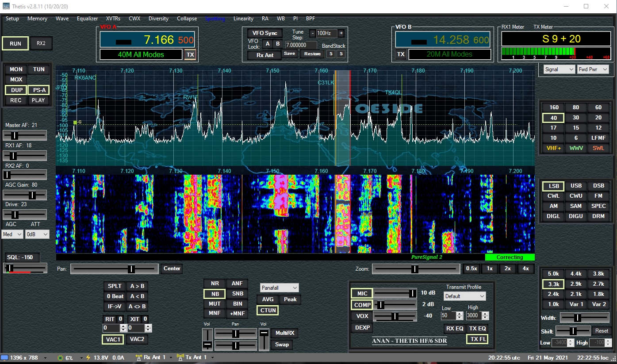Toggle MOX transmit button

coord(16,80)
